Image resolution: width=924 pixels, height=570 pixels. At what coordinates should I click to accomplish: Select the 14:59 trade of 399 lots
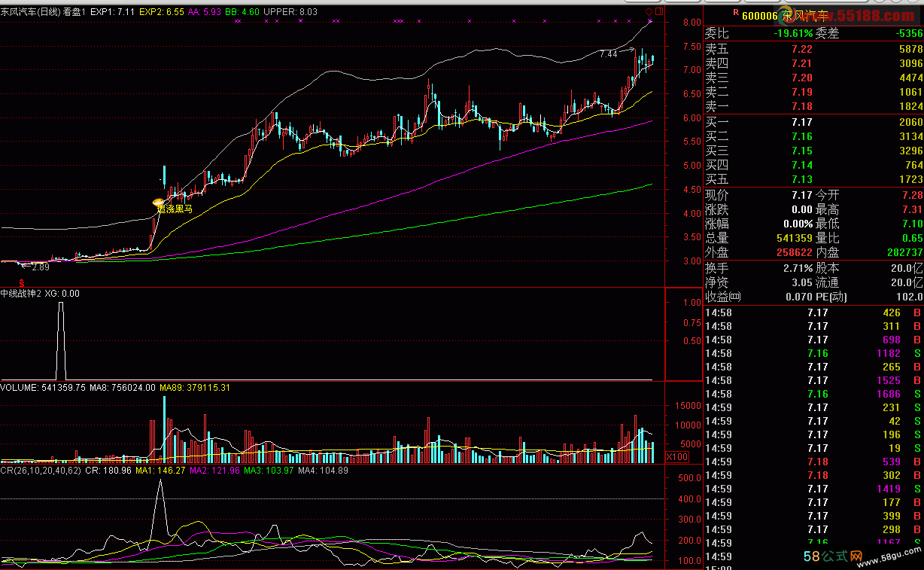click(813, 516)
